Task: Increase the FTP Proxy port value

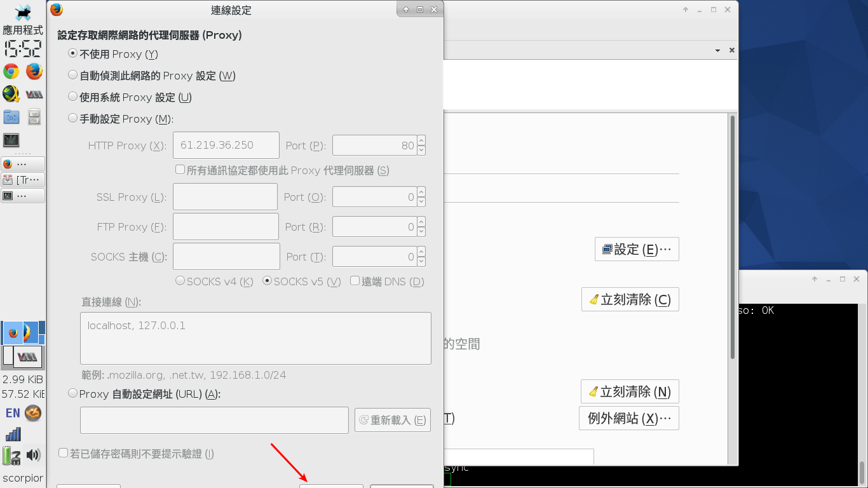Action: (421, 222)
